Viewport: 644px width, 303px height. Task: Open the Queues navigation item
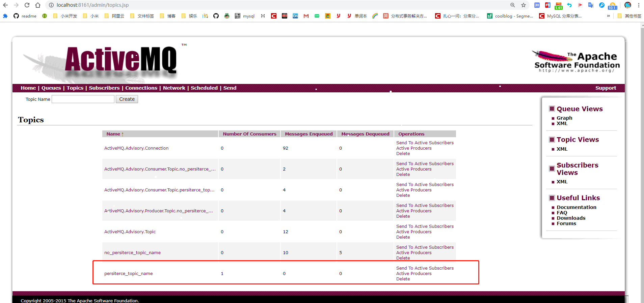[51, 88]
